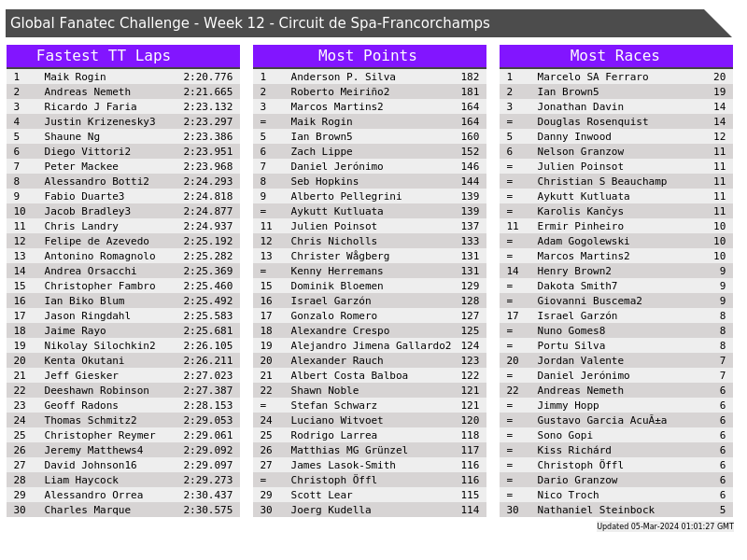Select the Most Points column header

point(368,56)
